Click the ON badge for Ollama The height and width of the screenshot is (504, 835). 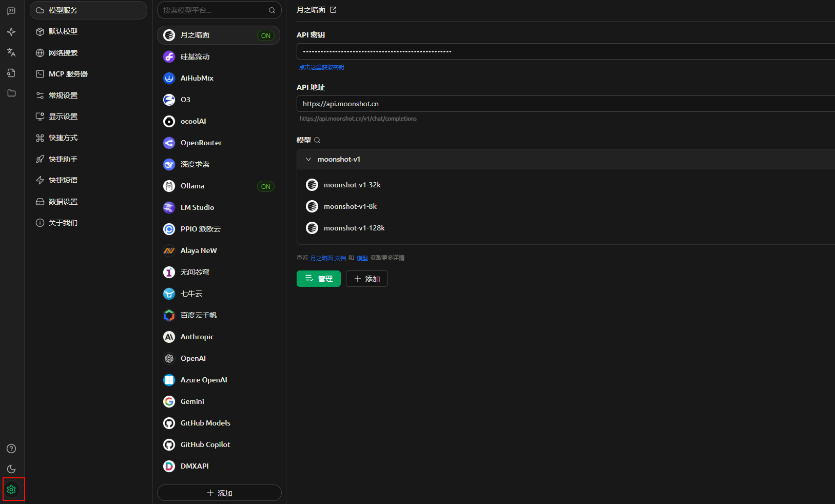[266, 186]
